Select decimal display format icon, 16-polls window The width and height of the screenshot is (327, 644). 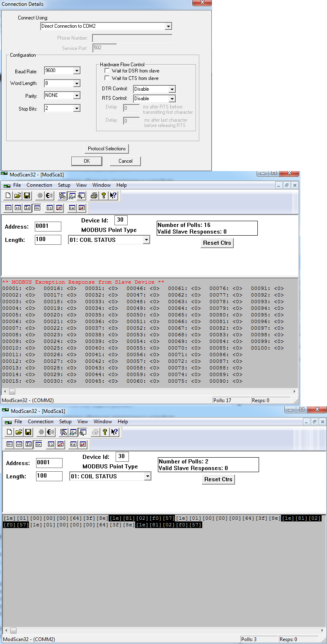coord(18,208)
